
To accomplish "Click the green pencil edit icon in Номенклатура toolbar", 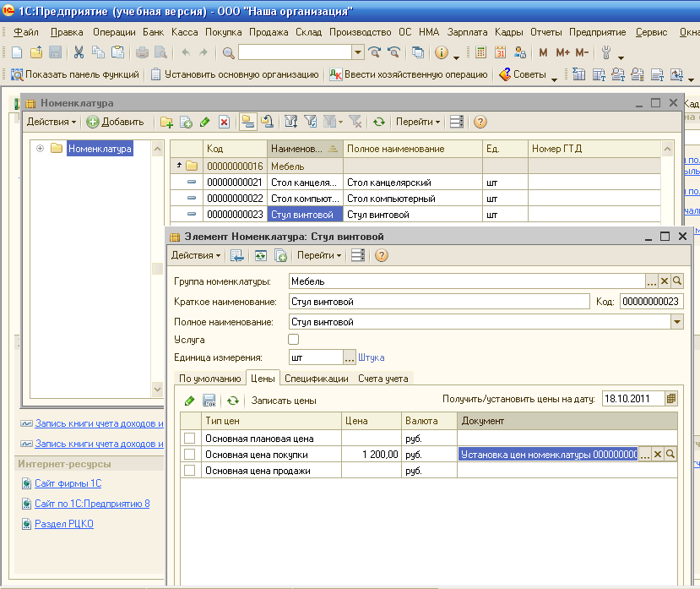I will click(205, 122).
